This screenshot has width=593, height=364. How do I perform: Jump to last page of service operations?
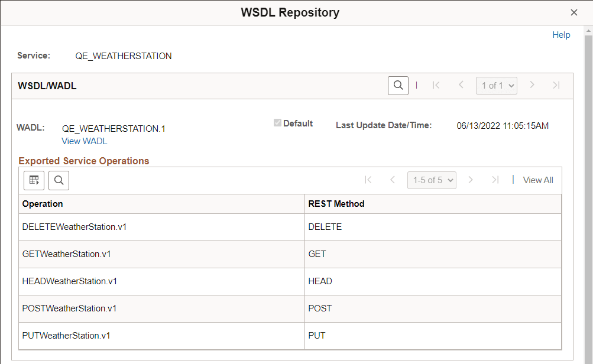495,180
